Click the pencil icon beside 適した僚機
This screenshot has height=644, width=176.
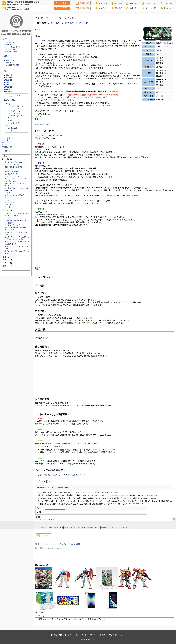[x=48, y=347]
